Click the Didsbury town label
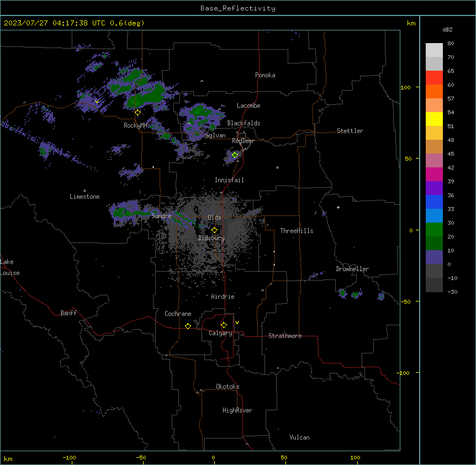The height and width of the screenshot is (465, 476). click(211, 238)
